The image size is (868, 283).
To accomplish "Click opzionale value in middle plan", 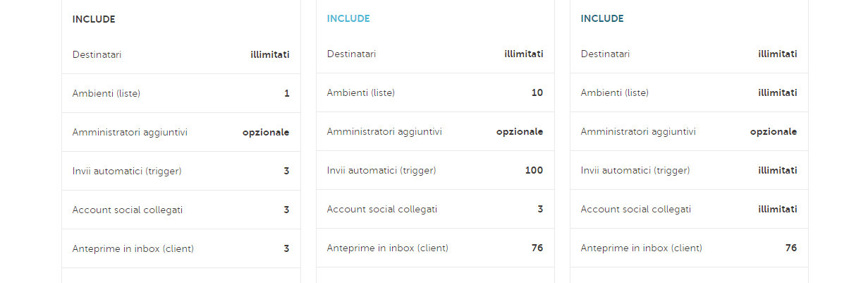I will tap(520, 132).
